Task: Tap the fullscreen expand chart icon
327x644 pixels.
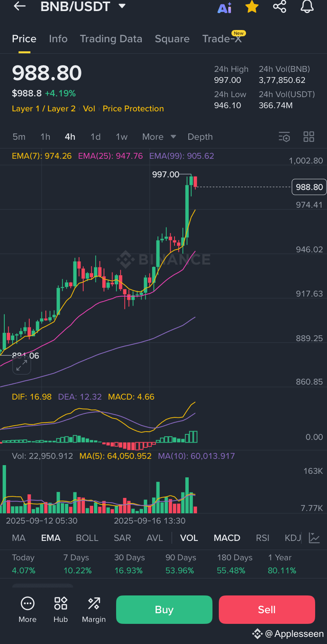Action: pyautogui.click(x=22, y=366)
